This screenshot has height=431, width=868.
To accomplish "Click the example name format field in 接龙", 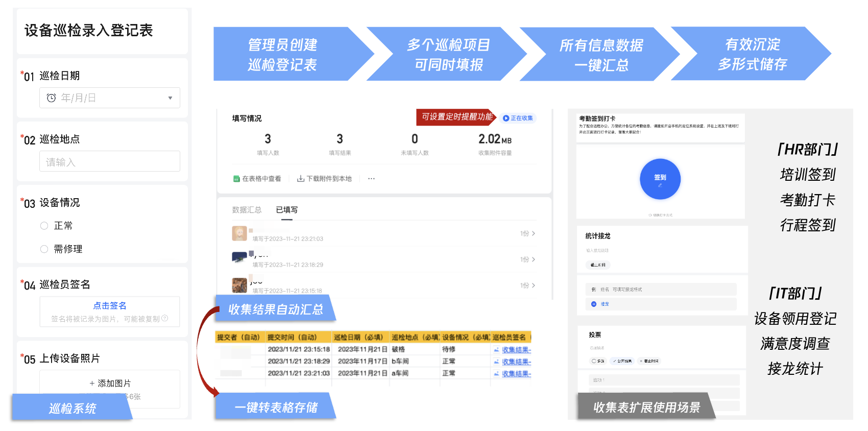I will [x=661, y=290].
